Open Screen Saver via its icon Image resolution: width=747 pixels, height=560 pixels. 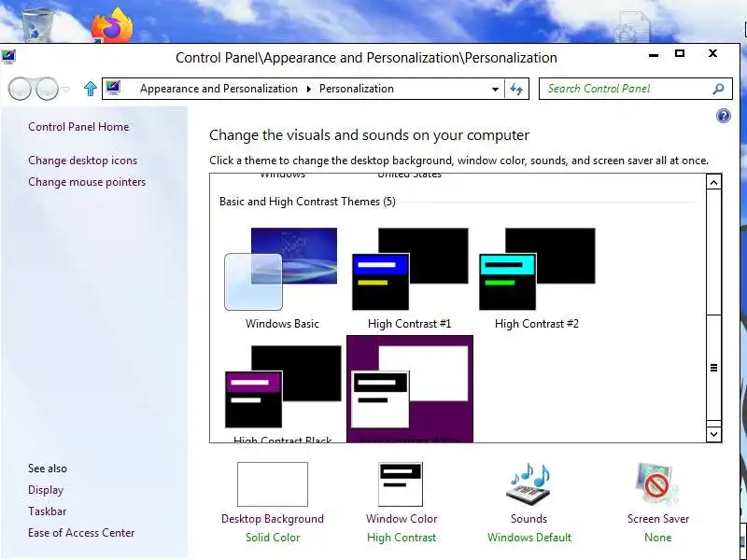click(x=658, y=484)
